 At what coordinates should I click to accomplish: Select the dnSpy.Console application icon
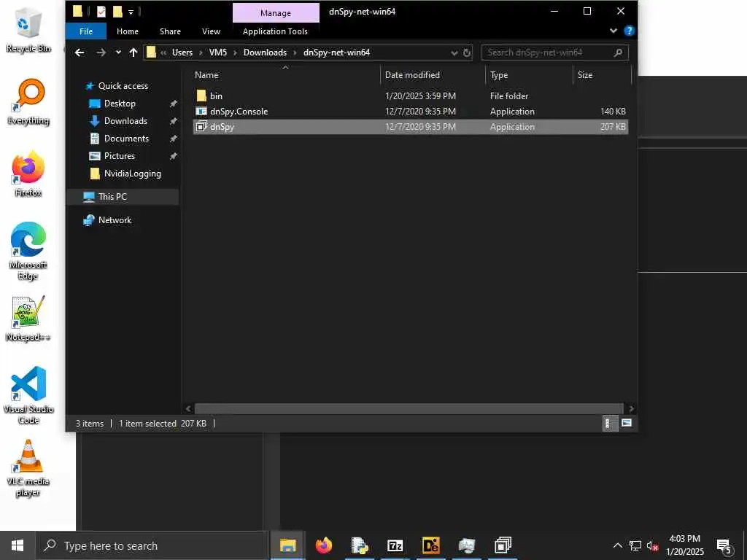tap(201, 112)
